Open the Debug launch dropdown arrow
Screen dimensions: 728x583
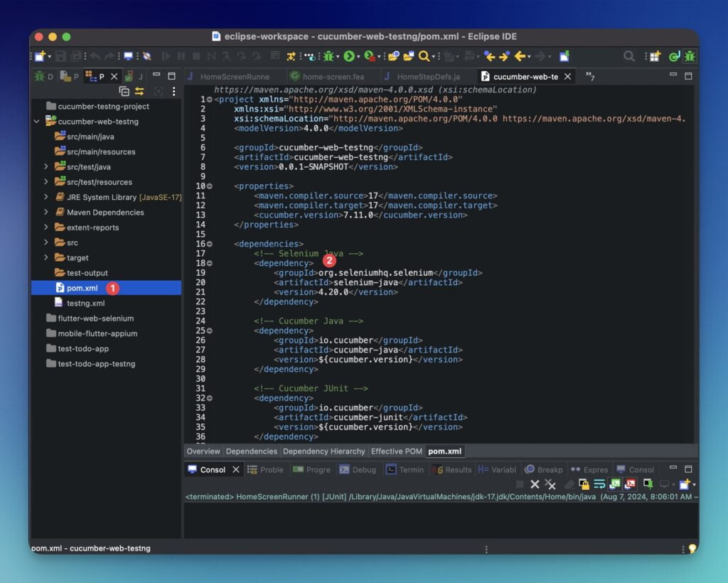tap(338, 57)
